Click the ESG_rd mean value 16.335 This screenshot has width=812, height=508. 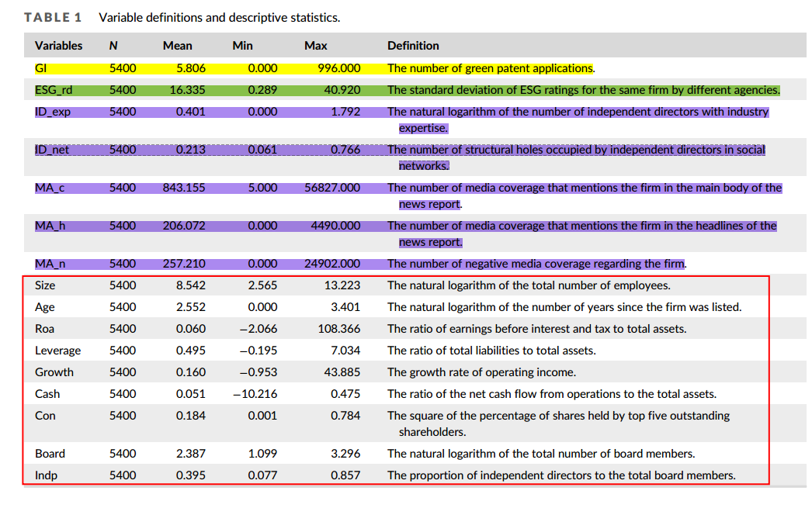pyautogui.click(x=187, y=90)
